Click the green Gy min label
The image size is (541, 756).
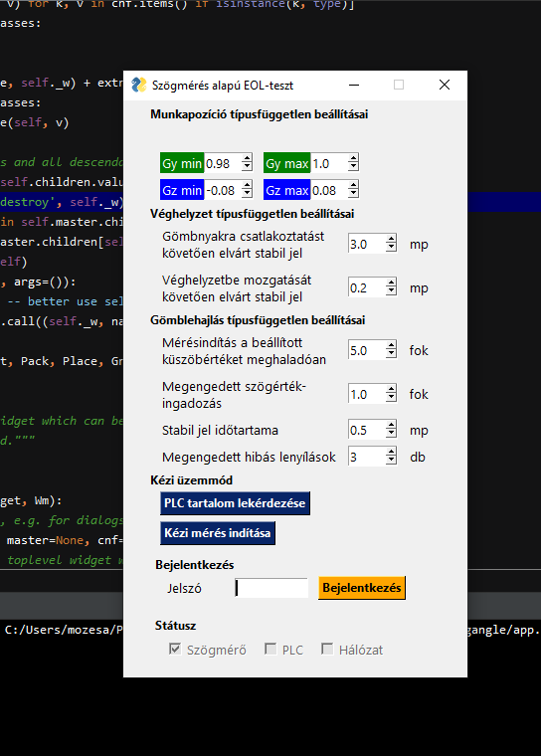(x=182, y=163)
